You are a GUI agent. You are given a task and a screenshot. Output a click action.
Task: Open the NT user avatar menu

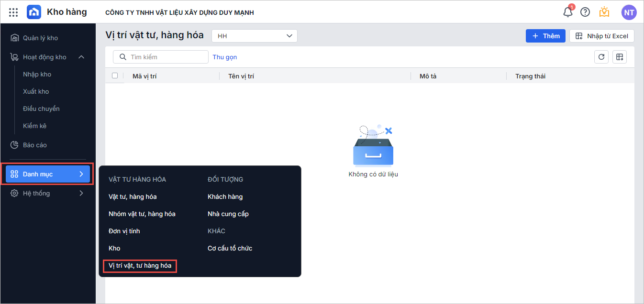629,12
